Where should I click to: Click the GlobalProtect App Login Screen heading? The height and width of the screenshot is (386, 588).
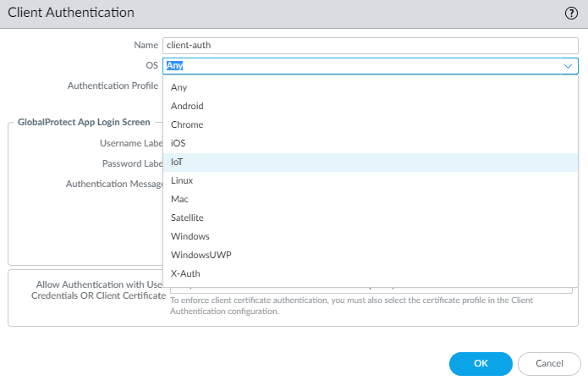[x=84, y=123]
